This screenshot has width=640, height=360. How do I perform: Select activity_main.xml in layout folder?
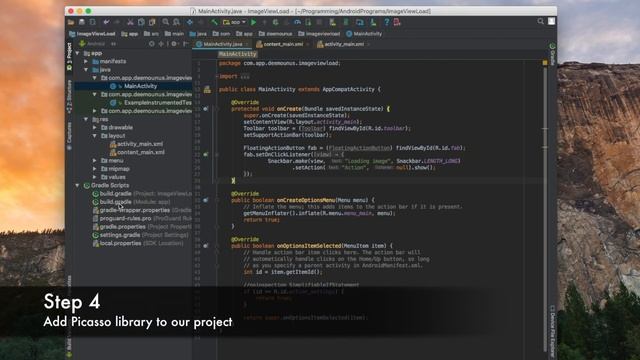[136, 144]
